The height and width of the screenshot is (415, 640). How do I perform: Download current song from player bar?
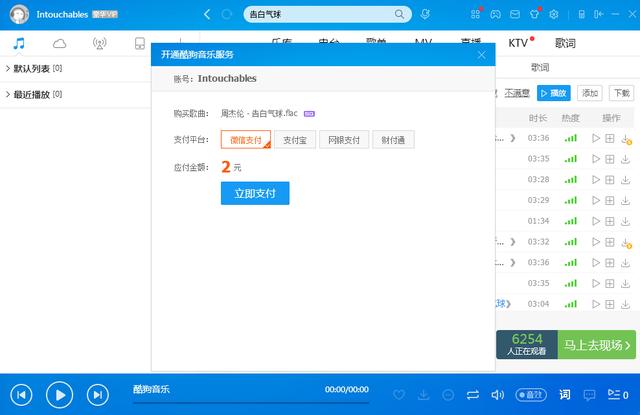coord(424,395)
